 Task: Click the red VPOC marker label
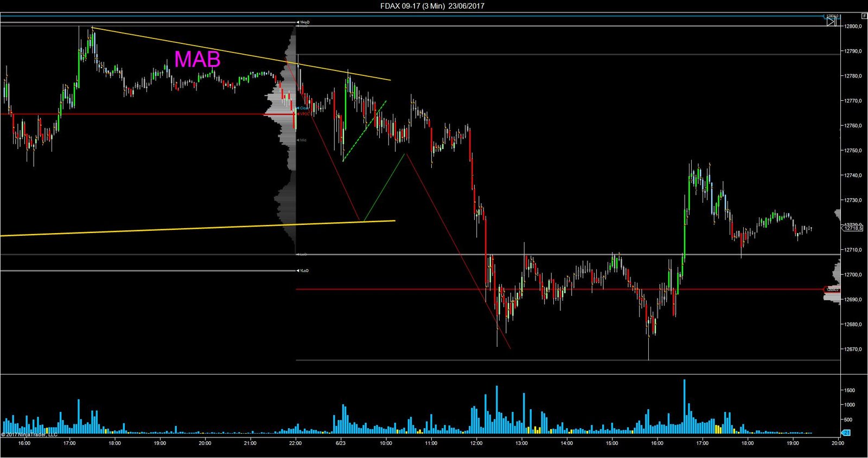(x=304, y=114)
